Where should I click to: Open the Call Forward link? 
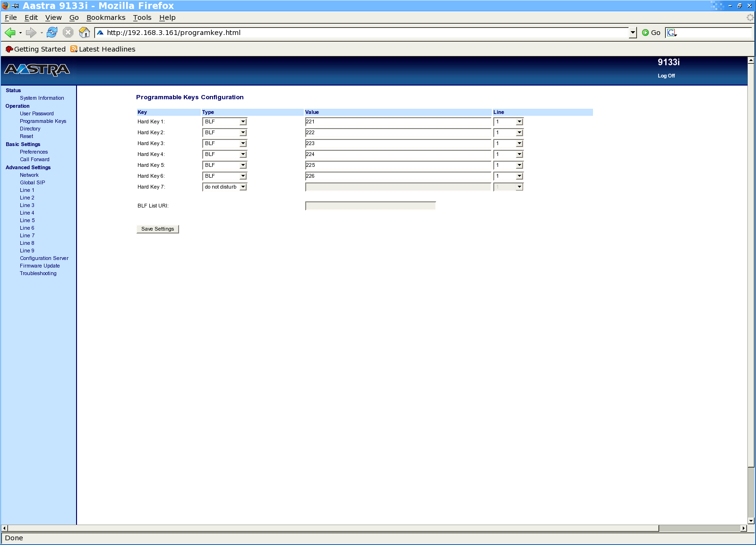pyautogui.click(x=34, y=160)
